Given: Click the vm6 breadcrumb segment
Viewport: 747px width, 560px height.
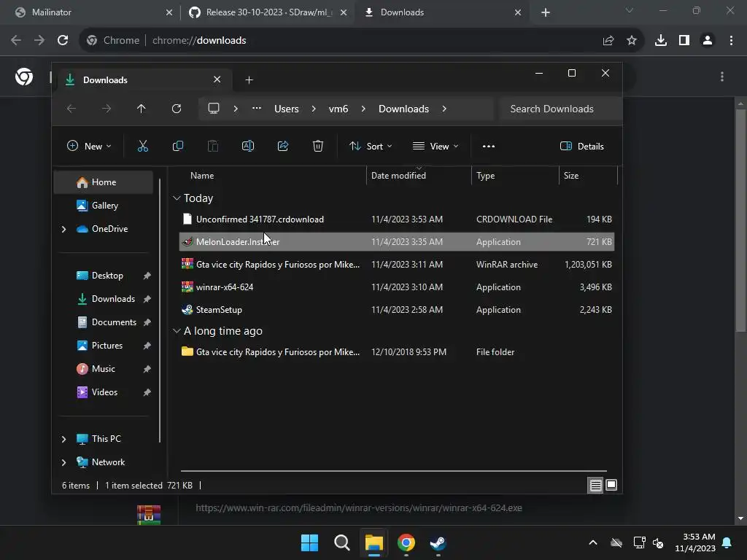Looking at the screenshot, I should click(338, 109).
